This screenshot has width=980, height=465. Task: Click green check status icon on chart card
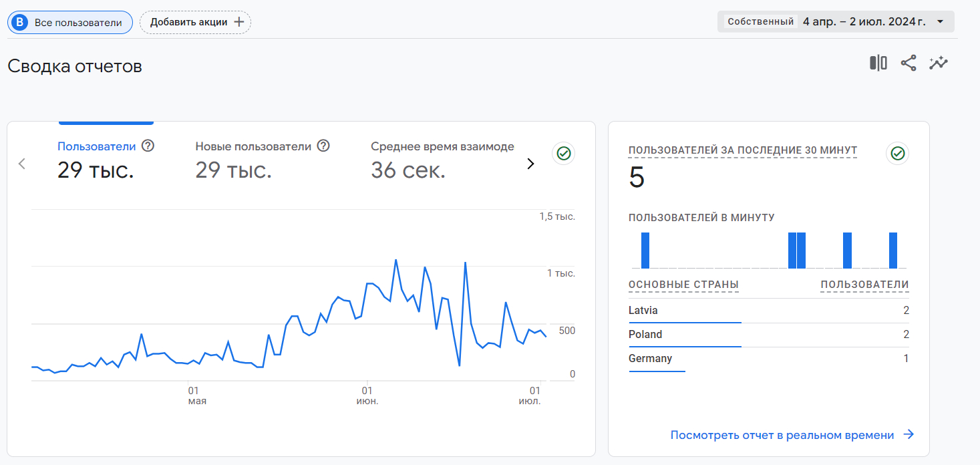(564, 154)
